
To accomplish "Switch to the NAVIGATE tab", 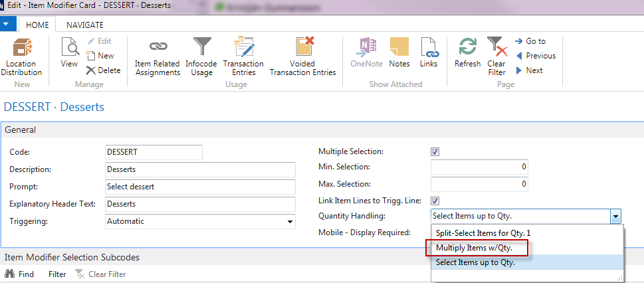I will (x=84, y=25).
